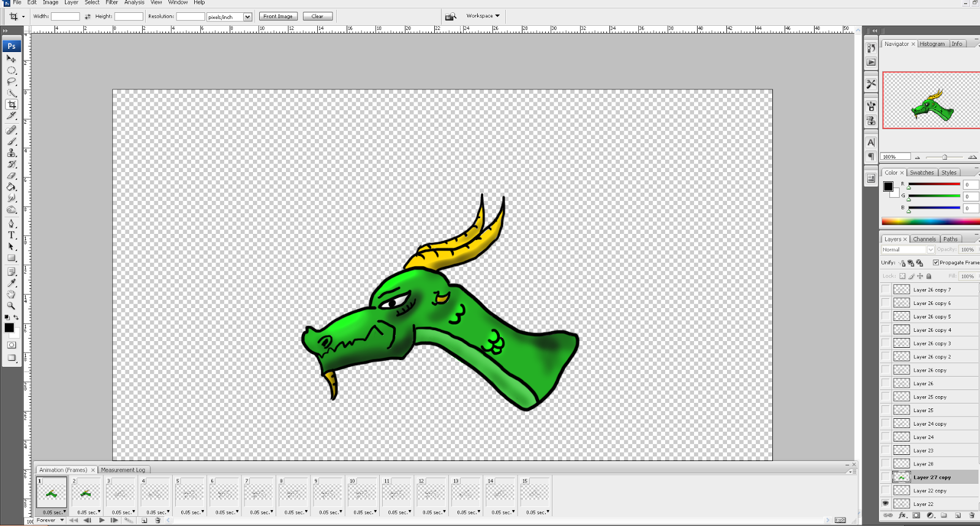980x526 pixels.
Task: Duplicate selected animation frame
Action: pos(145,520)
